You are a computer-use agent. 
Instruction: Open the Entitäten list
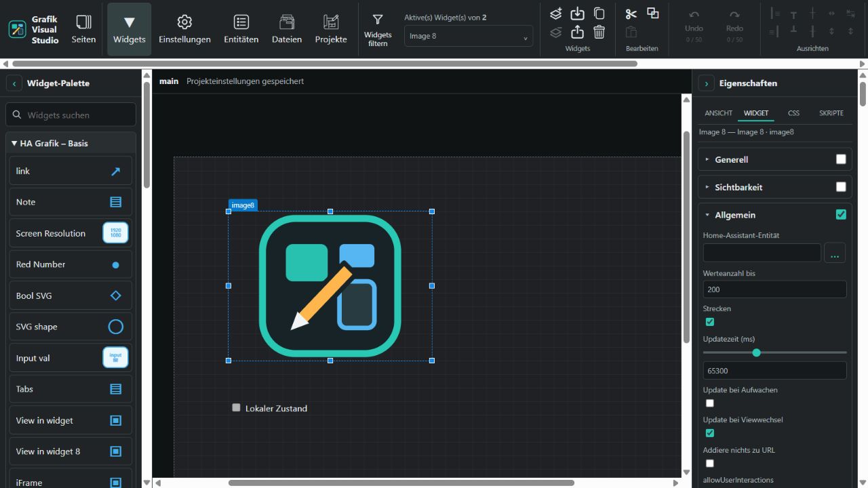241,29
